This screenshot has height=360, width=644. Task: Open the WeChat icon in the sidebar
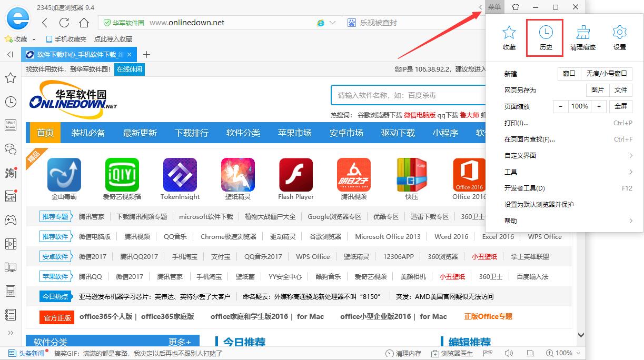tap(11, 149)
